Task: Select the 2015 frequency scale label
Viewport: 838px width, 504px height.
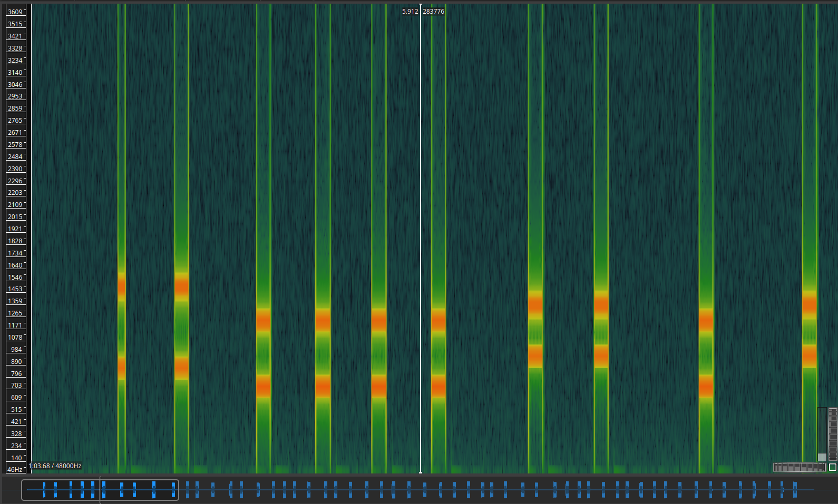Action: (x=15, y=217)
